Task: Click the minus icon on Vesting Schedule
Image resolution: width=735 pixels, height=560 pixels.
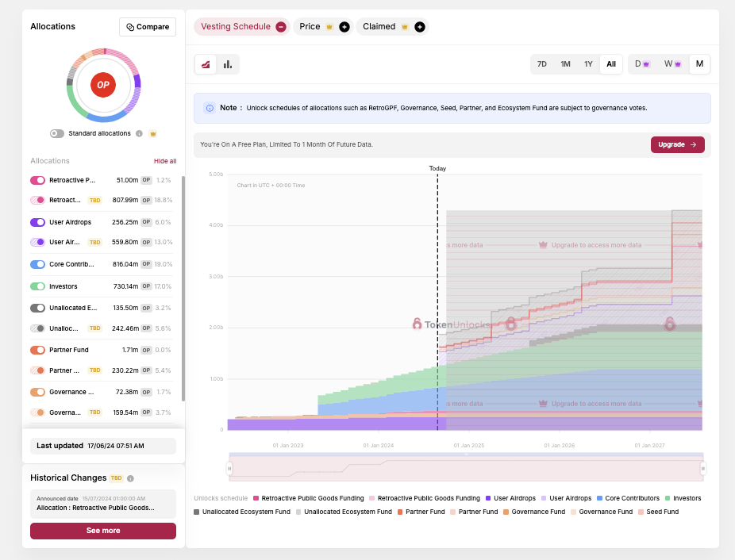Action: click(281, 27)
